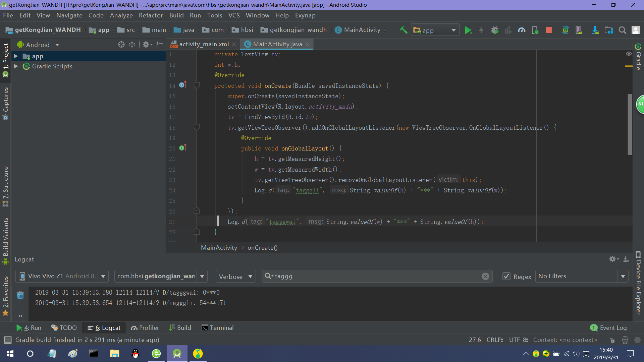
Task: Collapse all icon in Project panel
Action: coord(132,45)
